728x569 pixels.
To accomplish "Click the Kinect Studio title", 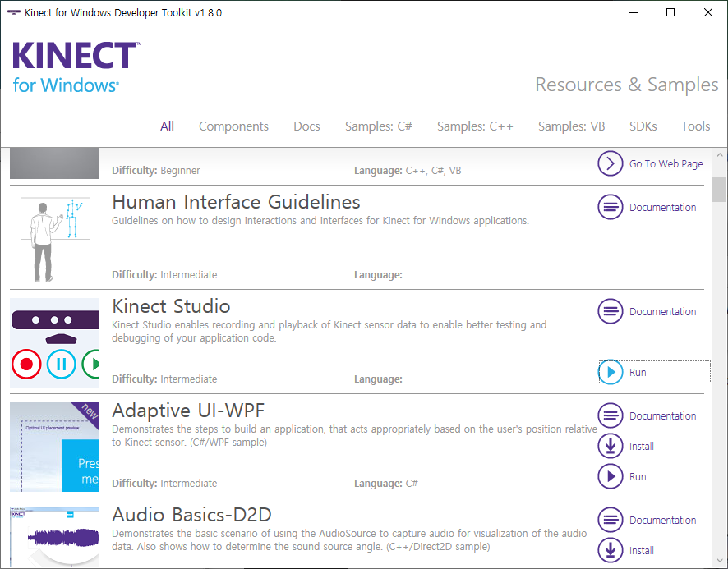I will (171, 306).
